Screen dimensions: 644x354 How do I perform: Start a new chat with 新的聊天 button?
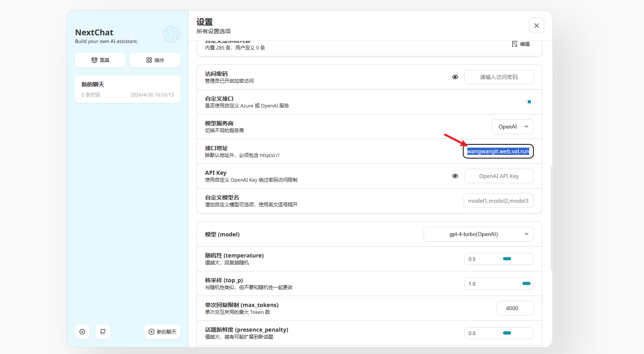162,332
